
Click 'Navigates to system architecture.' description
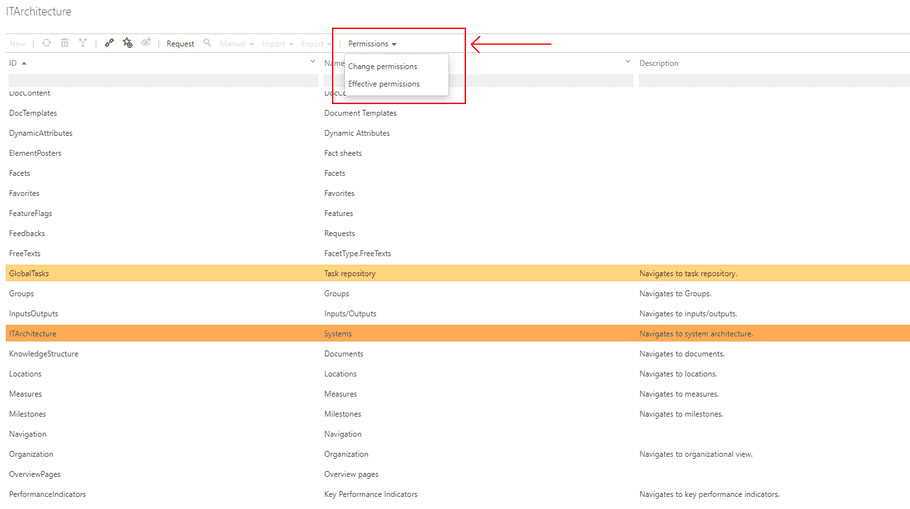696,334
